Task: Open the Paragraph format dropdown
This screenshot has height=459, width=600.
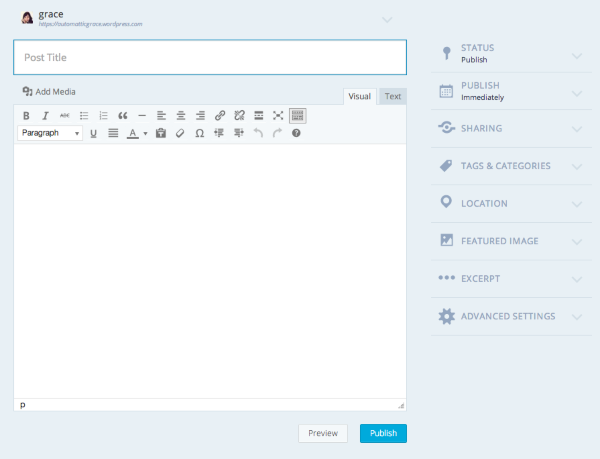Action: coord(50,133)
